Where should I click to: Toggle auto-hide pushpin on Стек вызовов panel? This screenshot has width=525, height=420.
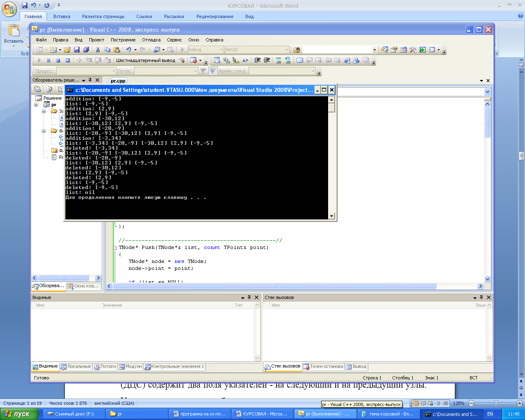point(482,297)
